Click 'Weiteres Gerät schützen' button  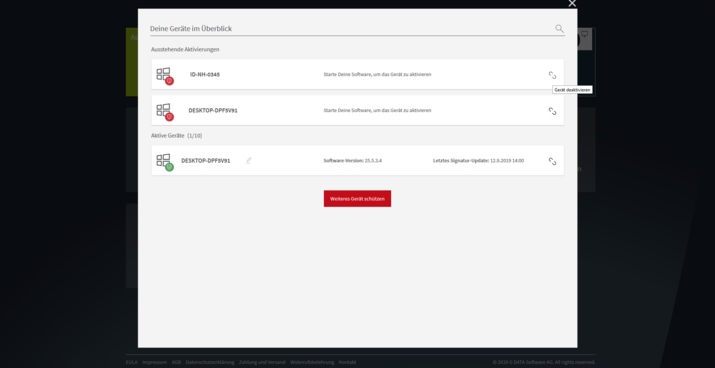pyautogui.click(x=358, y=199)
